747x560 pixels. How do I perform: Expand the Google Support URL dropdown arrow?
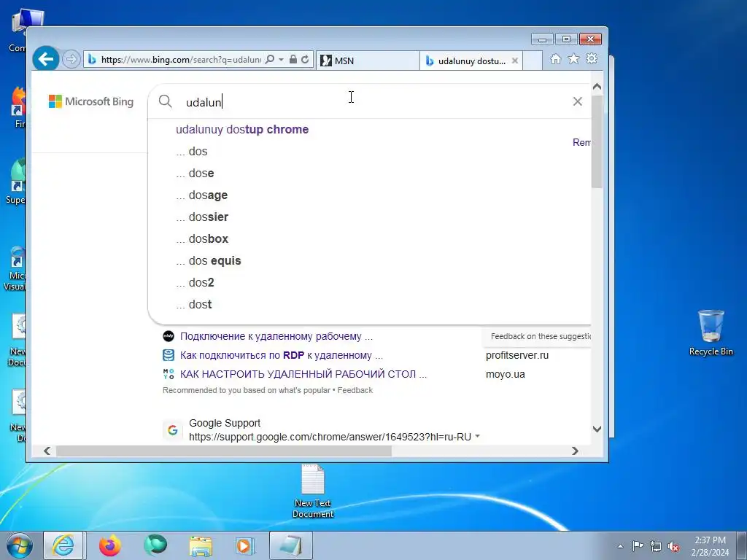(477, 436)
